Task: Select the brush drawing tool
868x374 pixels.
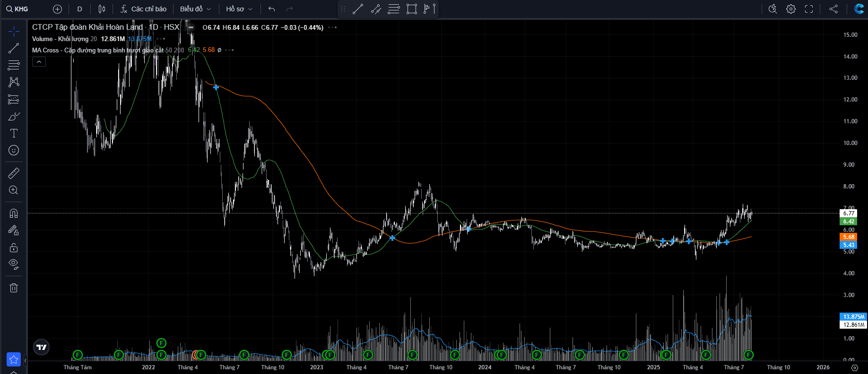Action: [x=14, y=116]
